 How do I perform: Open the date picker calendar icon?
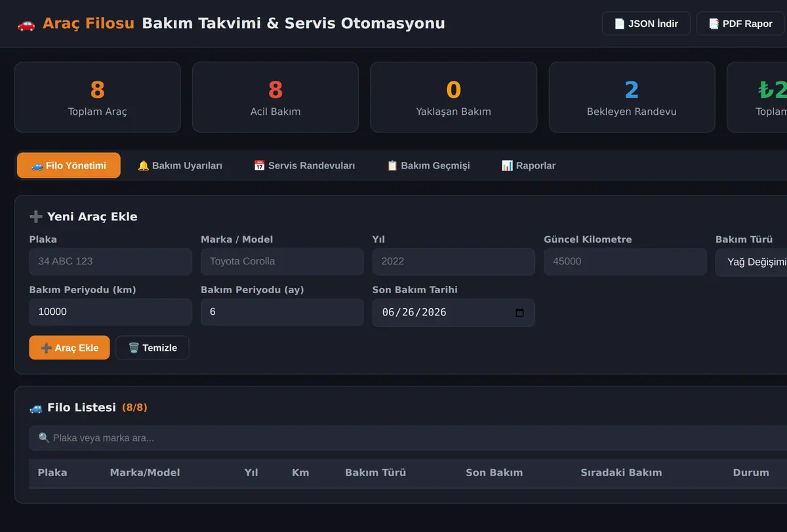(520, 312)
